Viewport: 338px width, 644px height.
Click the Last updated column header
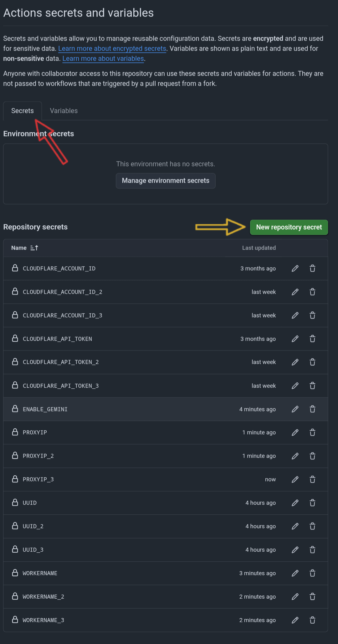259,248
